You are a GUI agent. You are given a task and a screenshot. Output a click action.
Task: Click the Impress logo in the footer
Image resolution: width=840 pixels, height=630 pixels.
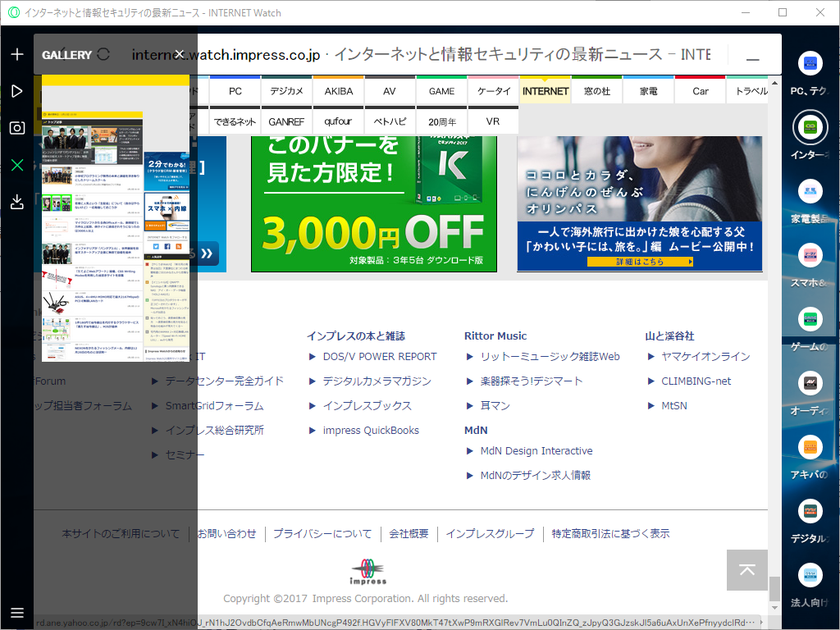[x=367, y=572]
